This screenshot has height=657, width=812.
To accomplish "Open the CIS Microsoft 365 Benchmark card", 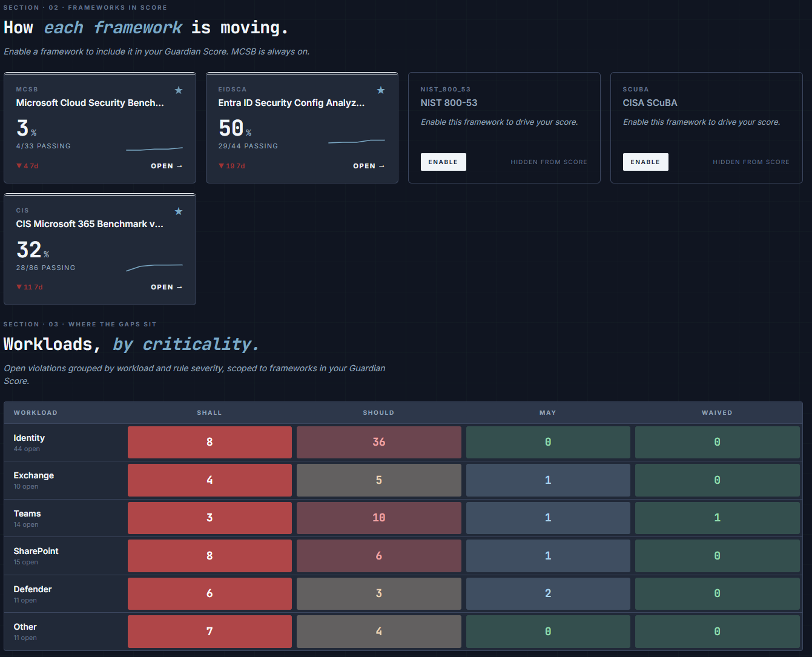I will tap(167, 287).
